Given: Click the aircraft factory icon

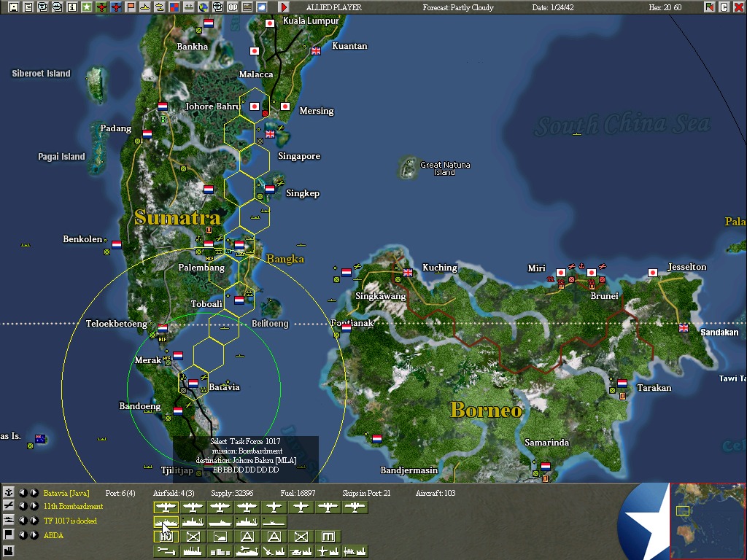Looking at the screenshot, I should pos(328,551).
